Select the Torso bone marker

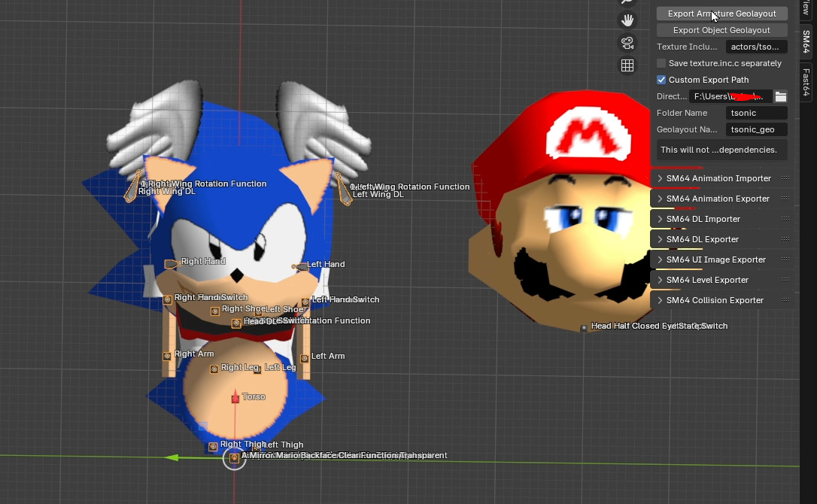(235, 398)
